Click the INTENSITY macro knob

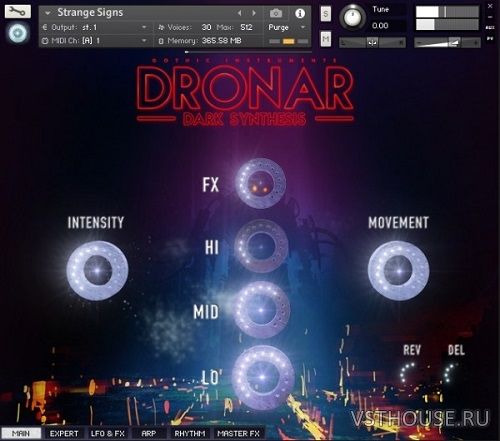pos(97,270)
